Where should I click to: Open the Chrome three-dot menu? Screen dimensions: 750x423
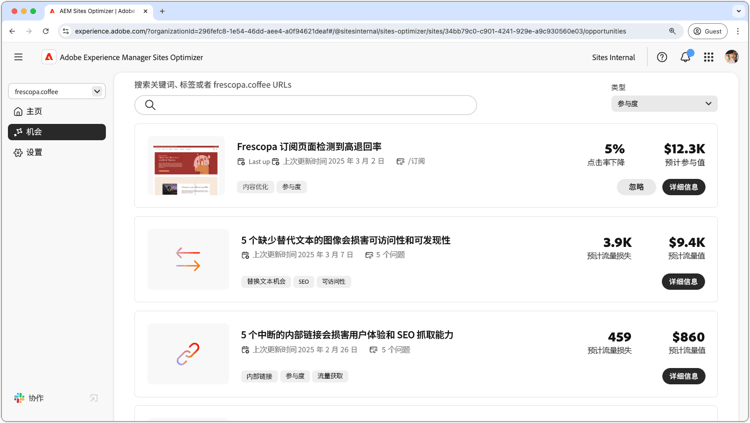click(738, 31)
